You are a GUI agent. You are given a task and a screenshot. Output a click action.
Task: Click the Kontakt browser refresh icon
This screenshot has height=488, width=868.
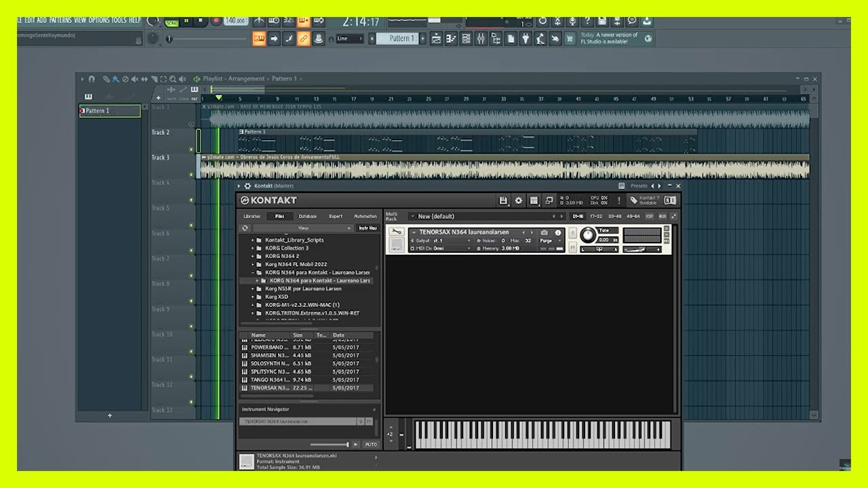click(245, 228)
